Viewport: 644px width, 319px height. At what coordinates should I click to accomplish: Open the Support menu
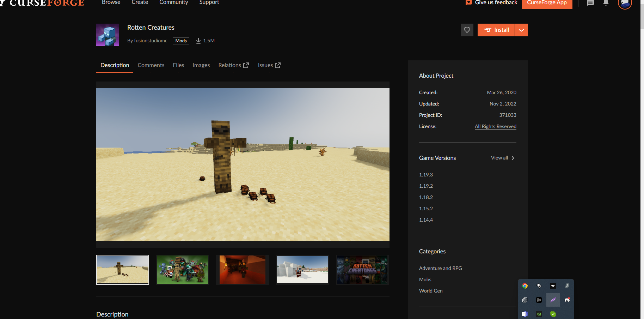point(209,2)
